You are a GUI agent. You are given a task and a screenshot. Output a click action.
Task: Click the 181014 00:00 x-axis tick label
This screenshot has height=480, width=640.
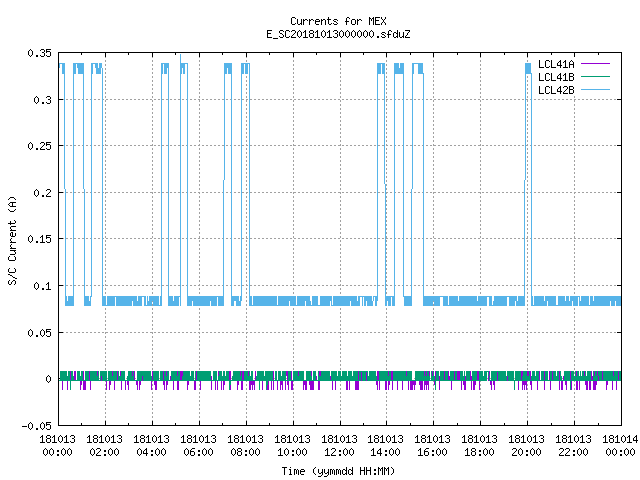click(x=620, y=446)
